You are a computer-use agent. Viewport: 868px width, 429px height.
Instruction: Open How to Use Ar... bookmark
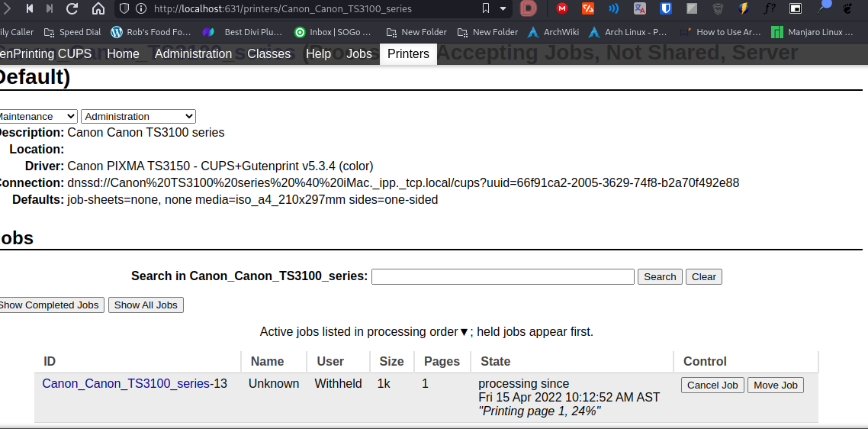tap(719, 32)
